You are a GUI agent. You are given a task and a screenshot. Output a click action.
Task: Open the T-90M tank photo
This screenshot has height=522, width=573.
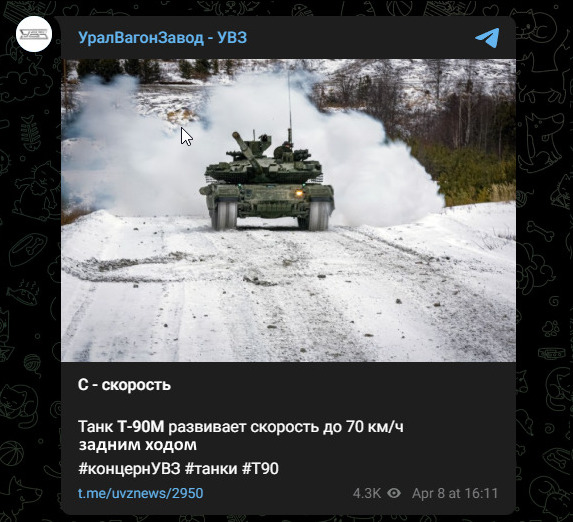[x=288, y=210]
